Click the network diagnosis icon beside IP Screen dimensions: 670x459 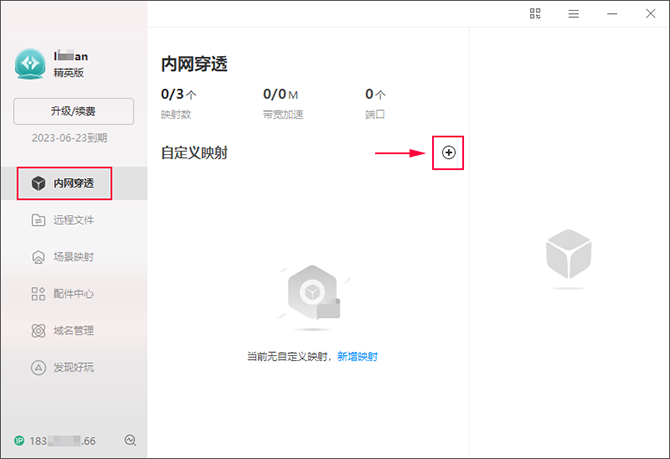(130, 440)
